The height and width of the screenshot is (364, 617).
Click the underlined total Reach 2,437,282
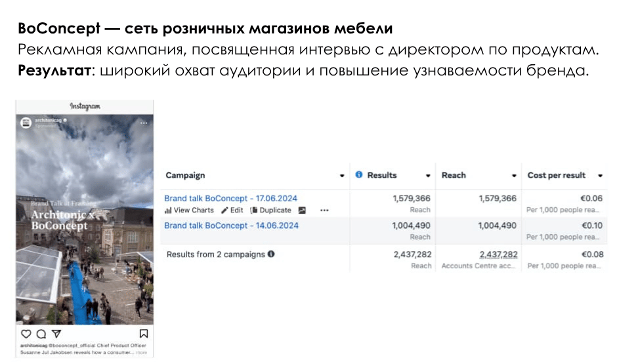pos(499,254)
